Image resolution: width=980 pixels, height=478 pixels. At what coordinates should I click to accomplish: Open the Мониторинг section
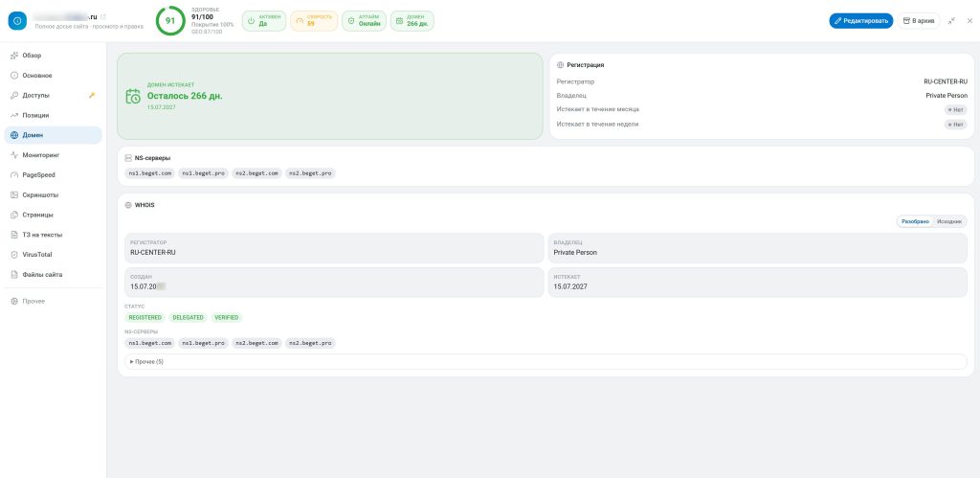(x=54, y=155)
